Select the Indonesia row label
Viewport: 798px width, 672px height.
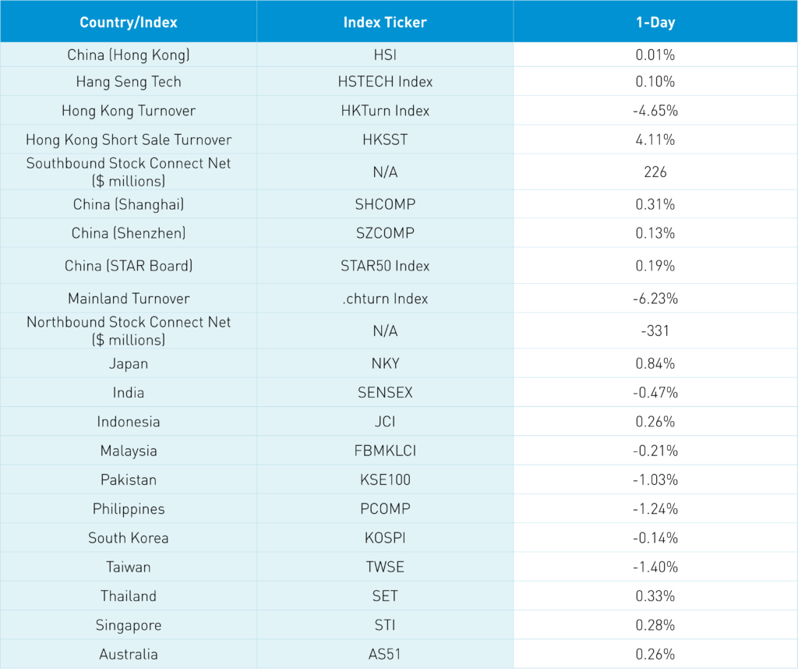(129, 422)
